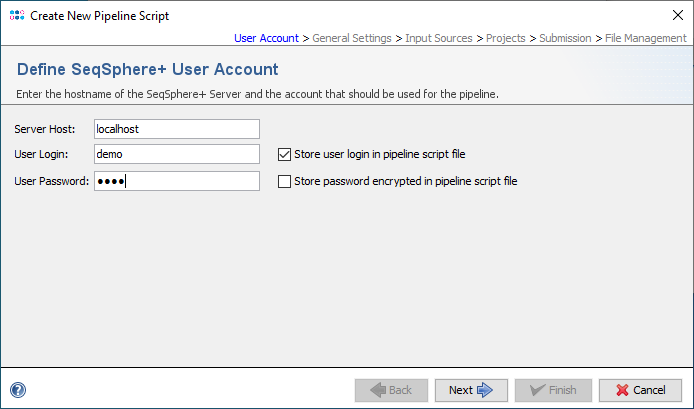The image size is (694, 409).
Task: Click the Server Host input field
Action: [x=176, y=129]
